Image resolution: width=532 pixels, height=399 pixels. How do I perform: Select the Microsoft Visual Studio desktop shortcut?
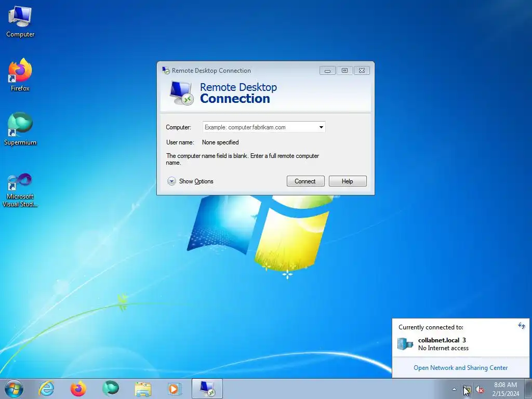point(20,190)
